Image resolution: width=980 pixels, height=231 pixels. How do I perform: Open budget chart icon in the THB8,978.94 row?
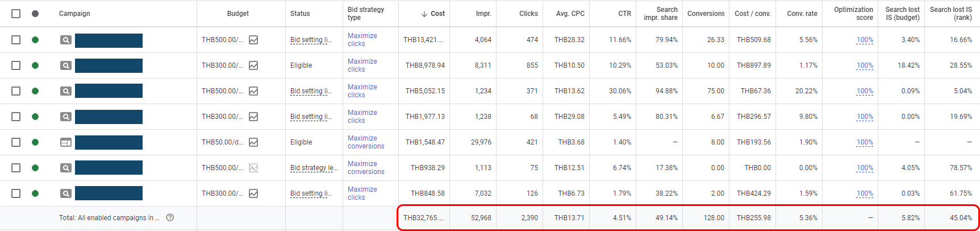(253, 65)
